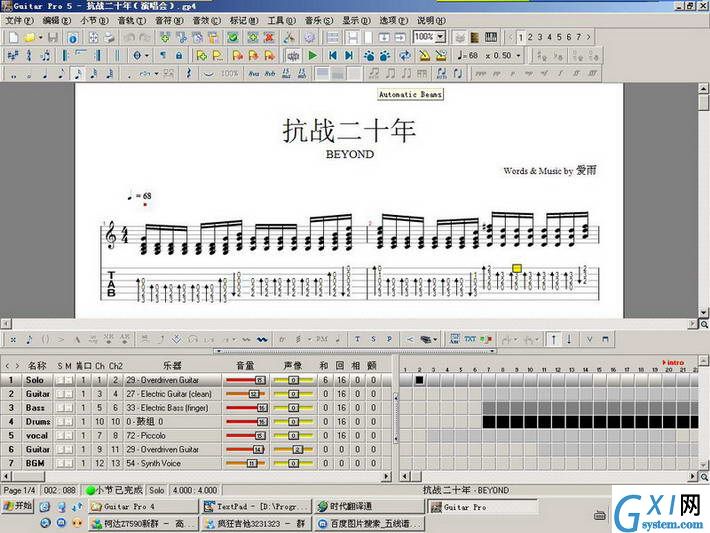Toggle Solo checkbox for Solo track
This screenshot has height=533, width=710.
click(60, 380)
